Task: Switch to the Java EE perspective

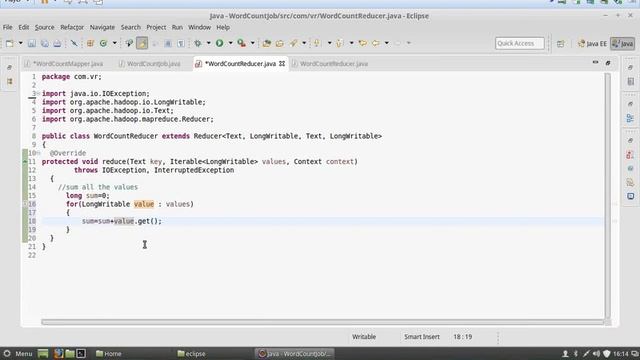Action: point(593,44)
